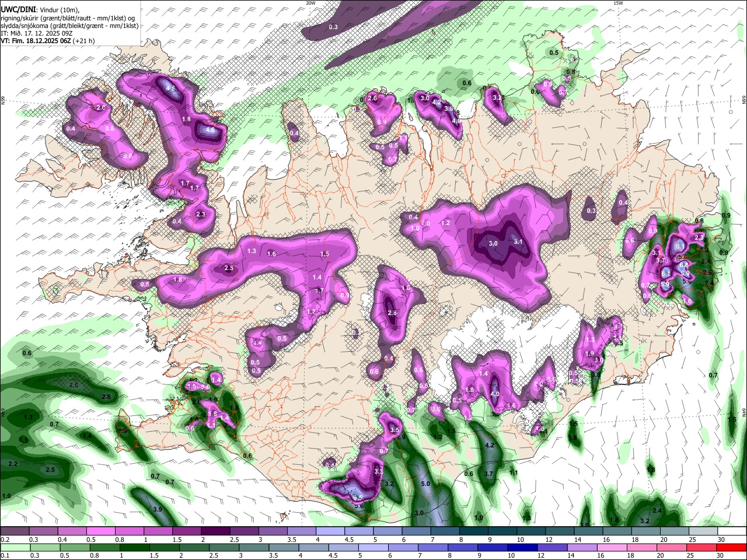Click the 5.6 value on the southern coast
The width and height of the screenshot is (747, 560).
[x=358, y=506]
